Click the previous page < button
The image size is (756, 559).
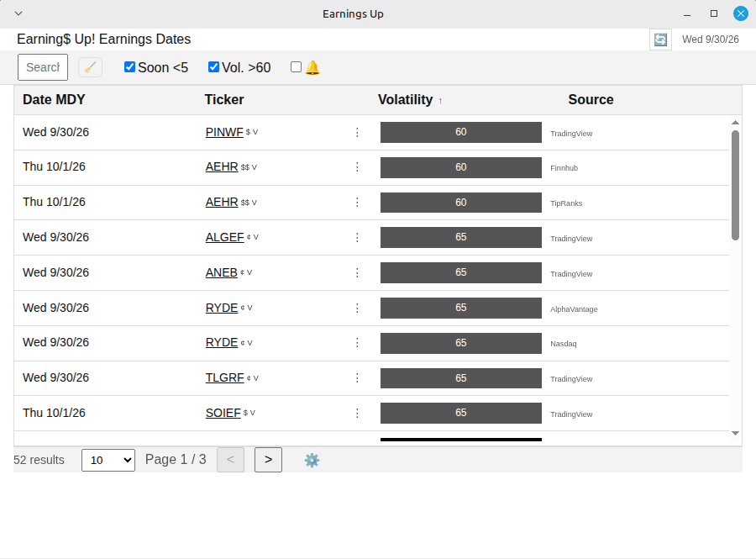[230, 460]
